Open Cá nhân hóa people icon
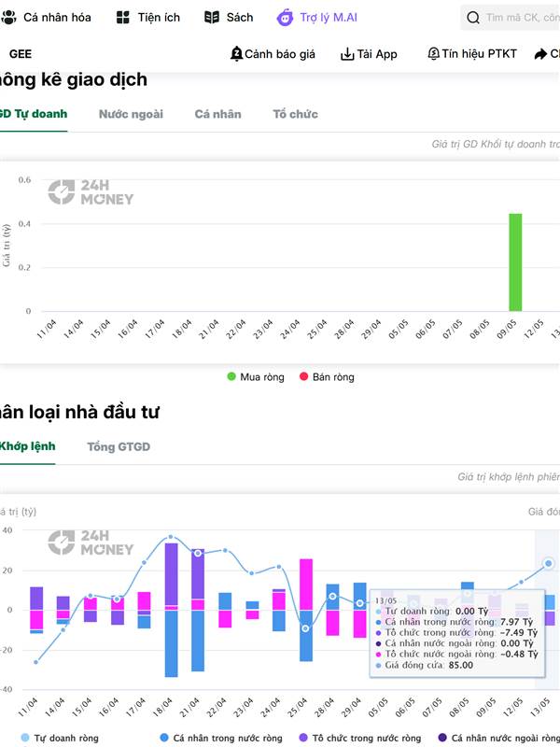 (8, 18)
